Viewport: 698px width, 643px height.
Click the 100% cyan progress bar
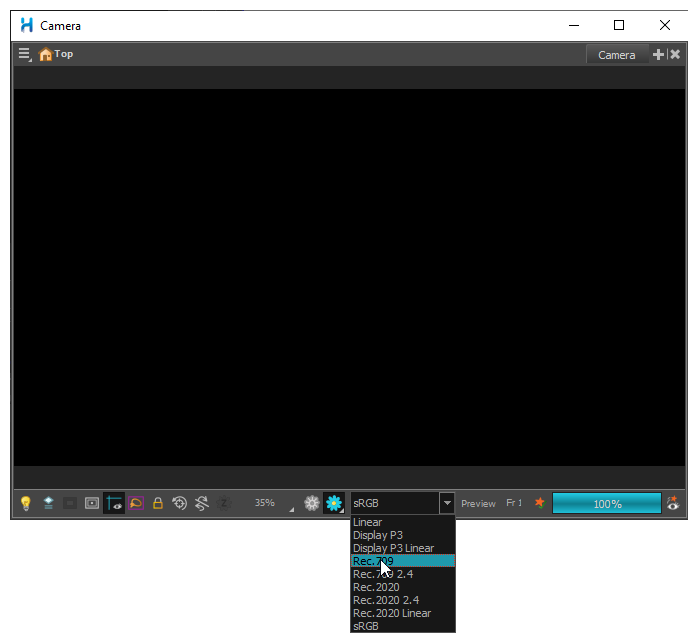(606, 504)
